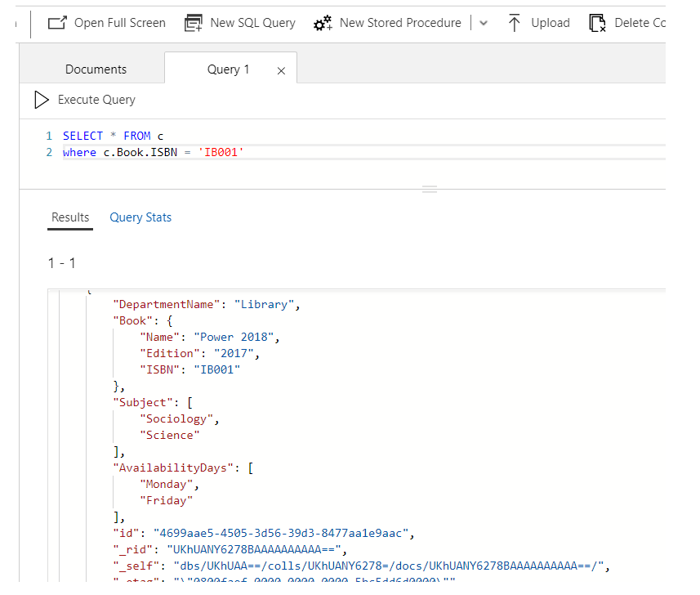Select the Query Stats tab
Image resolution: width=700 pixels, height=595 pixels.
coord(140,217)
